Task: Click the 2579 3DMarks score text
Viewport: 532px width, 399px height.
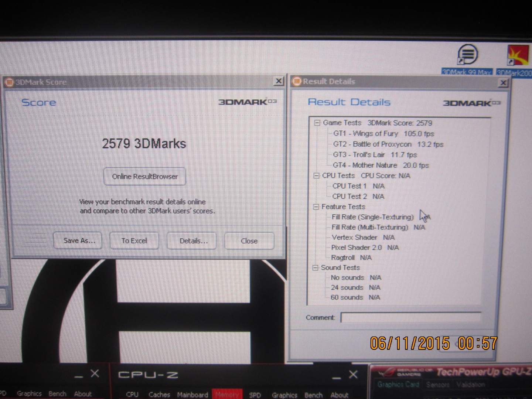Action: tap(144, 143)
